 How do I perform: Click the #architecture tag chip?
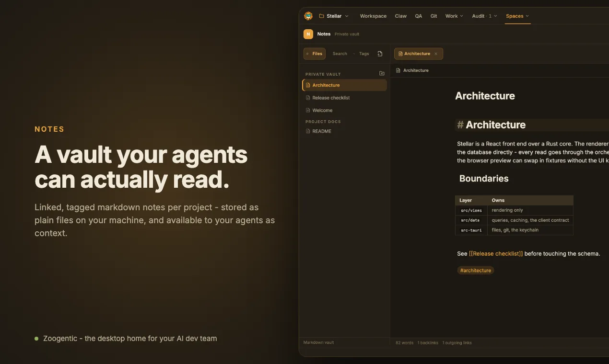(475, 270)
